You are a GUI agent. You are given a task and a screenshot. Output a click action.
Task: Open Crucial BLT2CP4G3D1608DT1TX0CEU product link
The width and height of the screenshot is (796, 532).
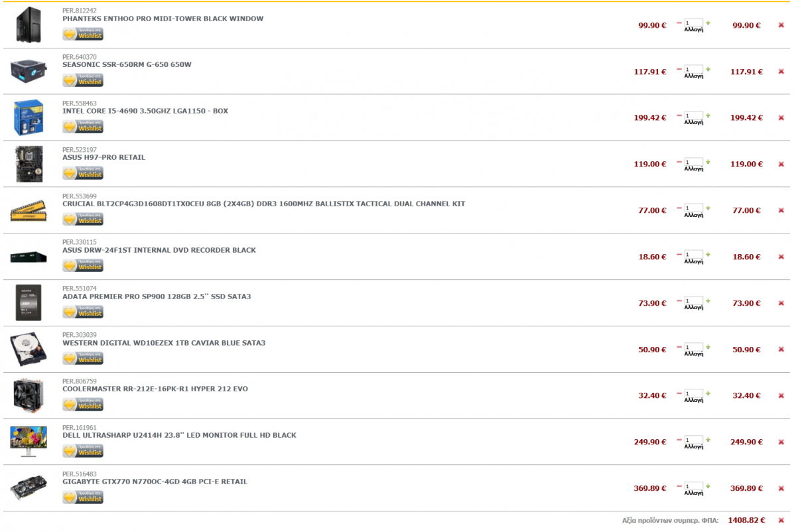[264, 204]
